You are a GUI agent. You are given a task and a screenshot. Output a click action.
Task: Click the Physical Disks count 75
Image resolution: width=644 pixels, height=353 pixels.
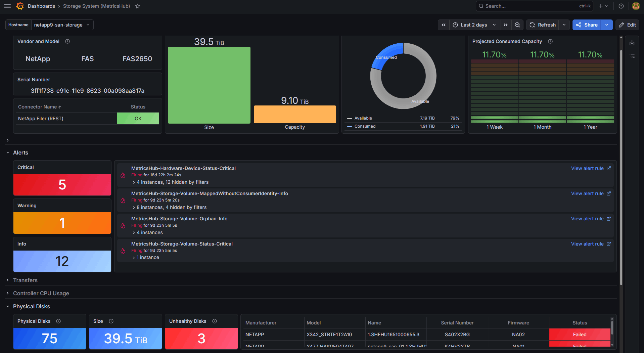coord(50,339)
